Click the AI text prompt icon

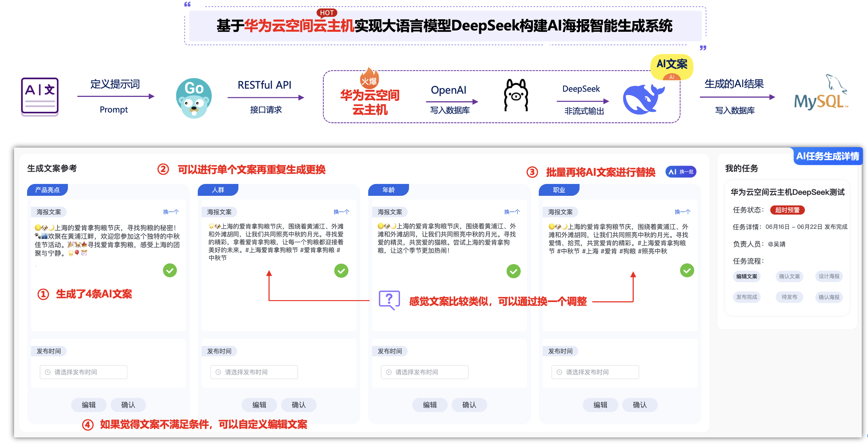tap(40, 97)
